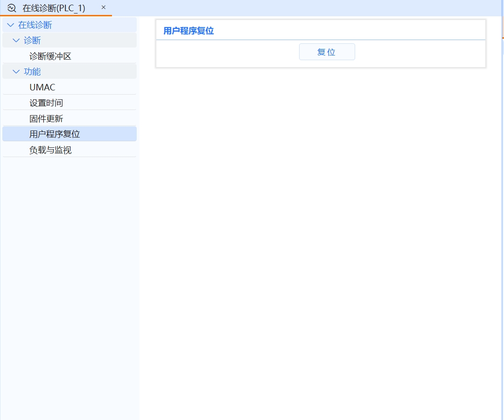The image size is (504, 420).
Task: Click the chevron icon next to 诊断
Action: (x=16, y=40)
